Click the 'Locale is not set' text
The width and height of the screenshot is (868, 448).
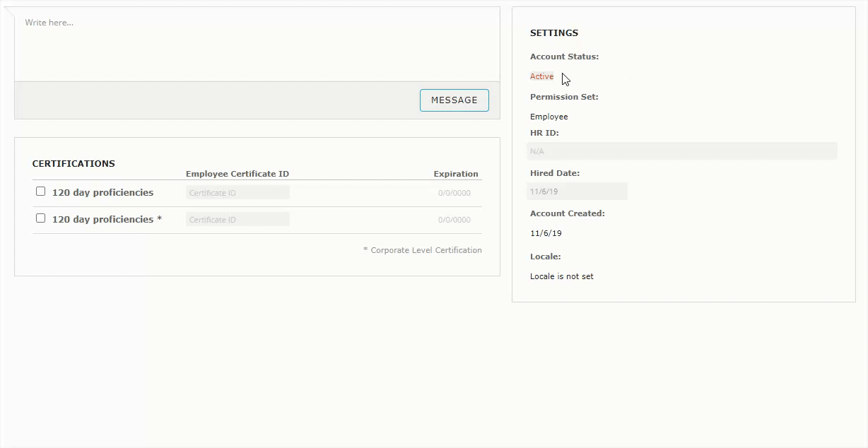(561, 276)
